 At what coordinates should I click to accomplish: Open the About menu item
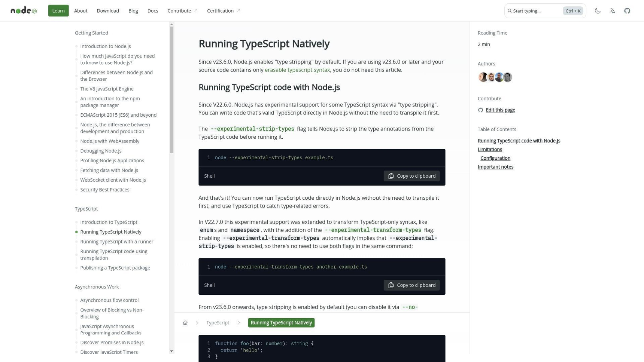[x=81, y=11]
